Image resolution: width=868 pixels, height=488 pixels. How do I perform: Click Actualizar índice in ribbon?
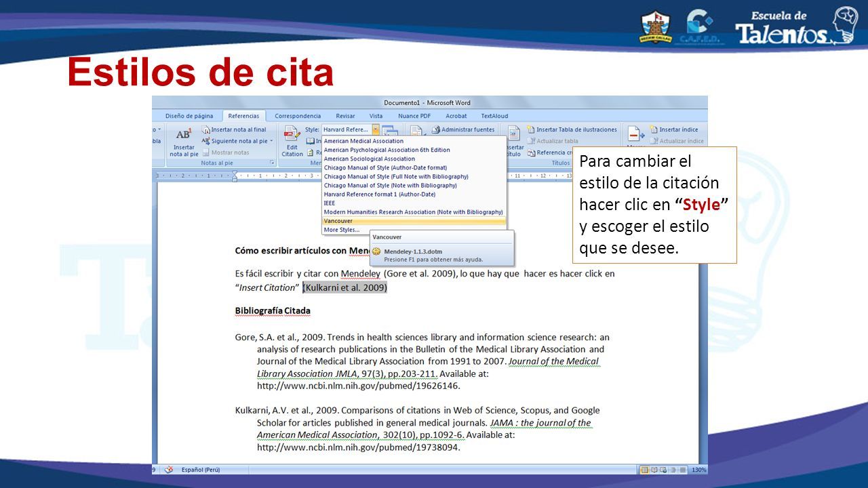(677, 141)
